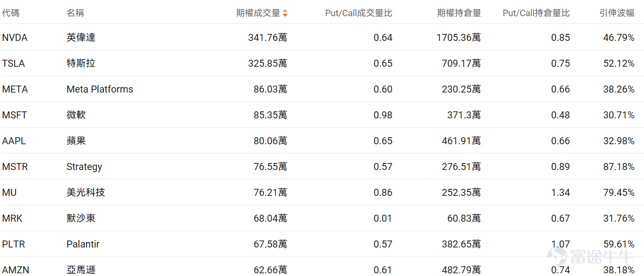Click the 85.35萬 volume value
The width and height of the screenshot is (644, 276).
point(270,116)
